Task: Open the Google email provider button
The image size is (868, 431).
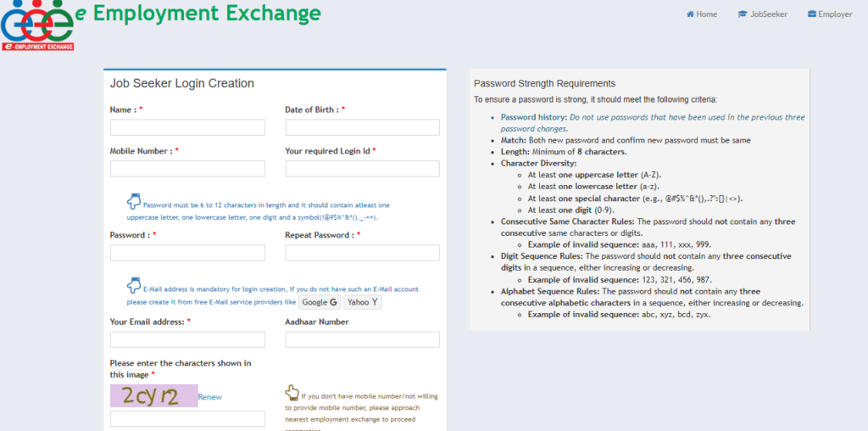Action: tap(320, 301)
